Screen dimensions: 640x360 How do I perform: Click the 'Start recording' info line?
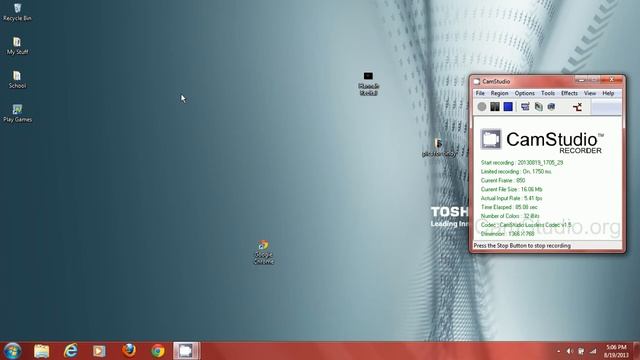pyautogui.click(x=522, y=162)
